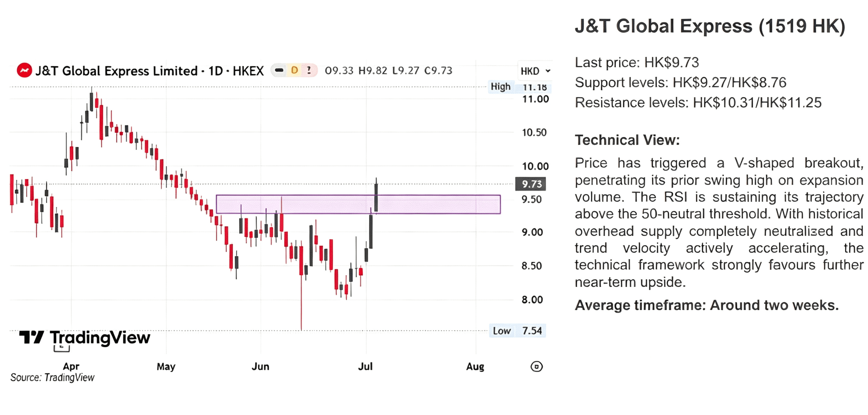Click the 10.00 price scale label
The width and height of the screenshot is (868, 415).
click(535, 166)
